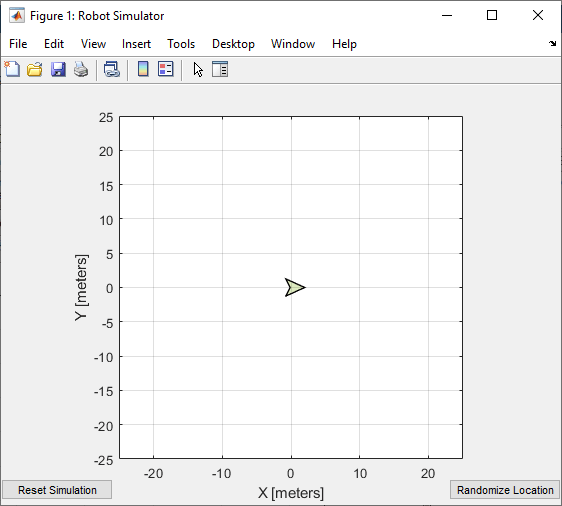Click the Y-axis tick label 15
562x506 pixels.
(x=106, y=186)
